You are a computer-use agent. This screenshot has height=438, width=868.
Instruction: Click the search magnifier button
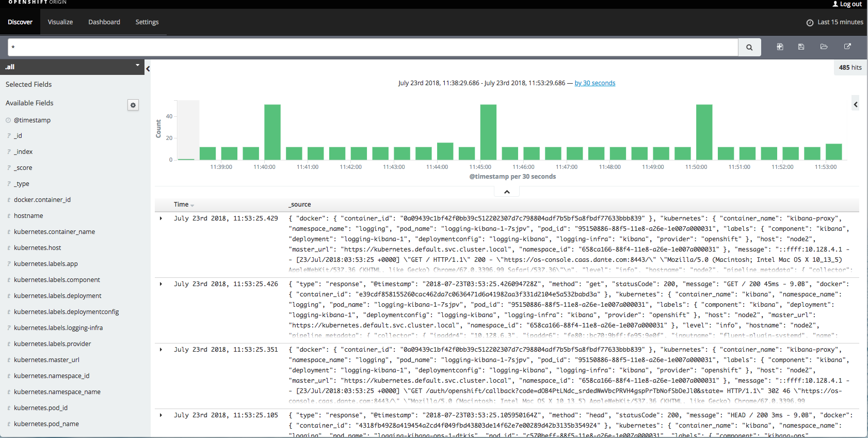point(749,47)
